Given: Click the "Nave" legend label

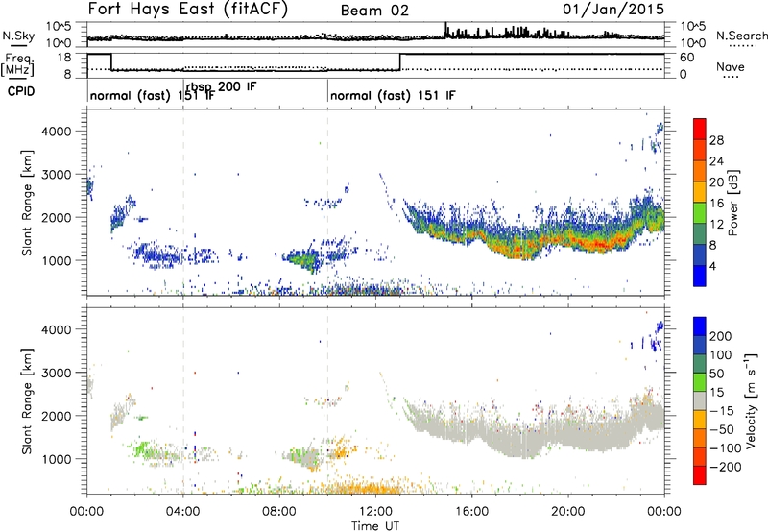Looking at the screenshot, I should click(x=731, y=67).
